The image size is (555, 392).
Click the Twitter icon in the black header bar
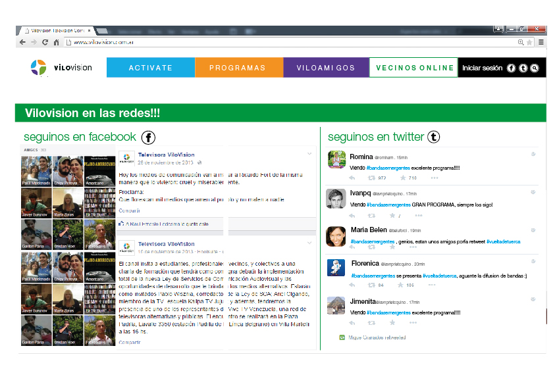coord(523,68)
